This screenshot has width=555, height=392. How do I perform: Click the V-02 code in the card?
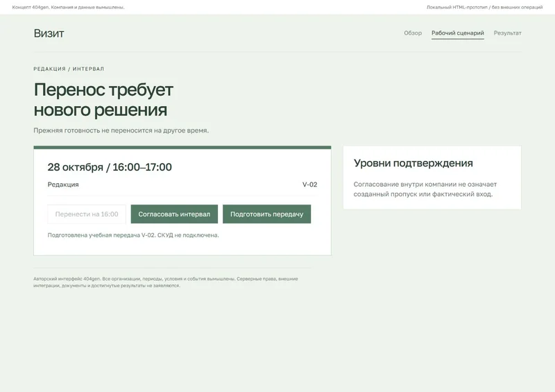tap(309, 185)
